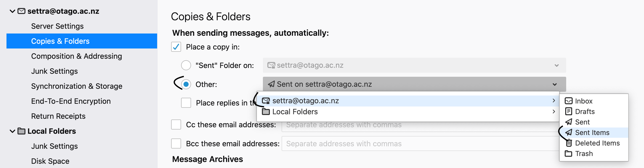Collapse the settra@otago.ac.nz account tree
The height and width of the screenshot is (168, 644).
12,11
